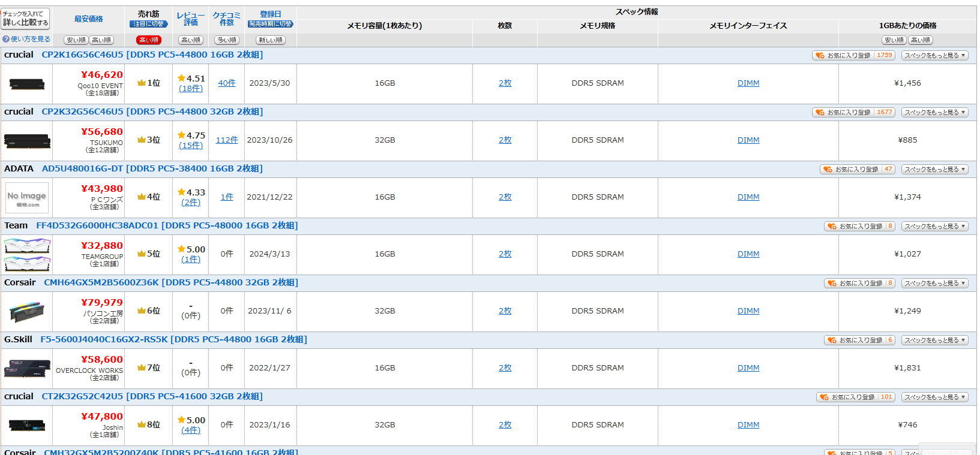Click the compare checked items button
Viewport: 980px width, 455px height.
tap(25, 18)
